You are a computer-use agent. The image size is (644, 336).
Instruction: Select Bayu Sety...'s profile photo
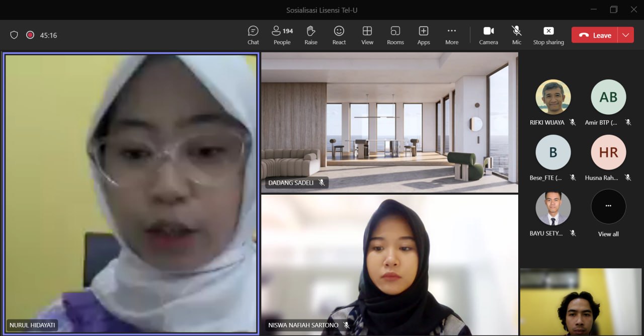[x=553, y=208]
